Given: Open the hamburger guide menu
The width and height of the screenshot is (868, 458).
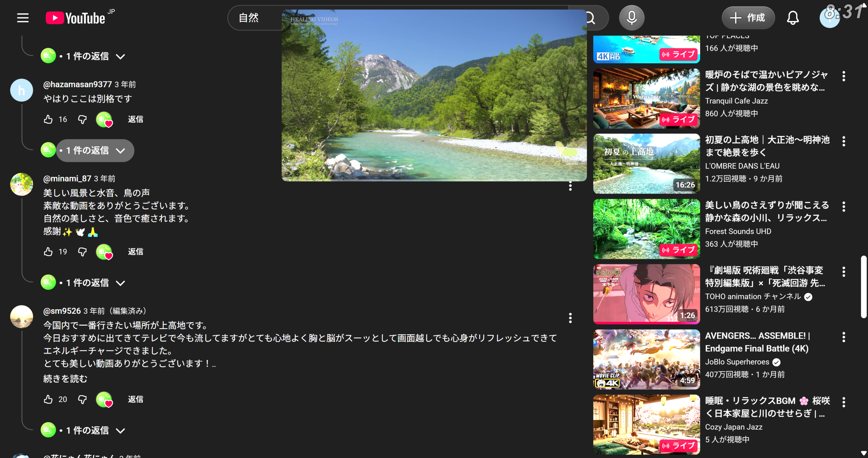Looking at the screenshot, I should pos(23,18).
